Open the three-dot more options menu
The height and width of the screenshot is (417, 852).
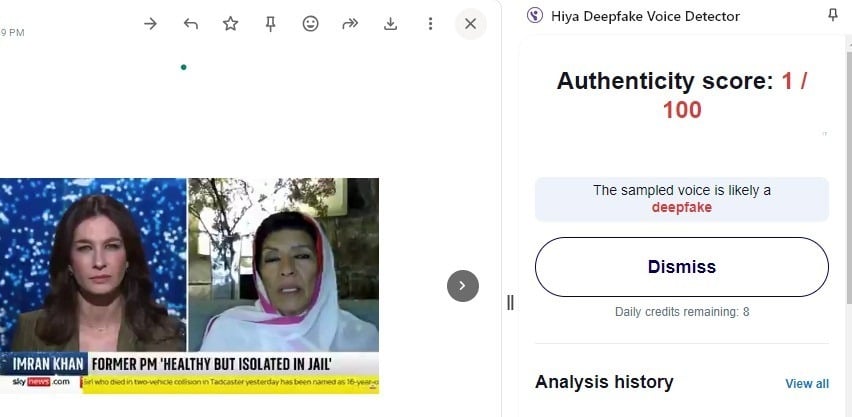pyautogui.click(x=430, y=24)
